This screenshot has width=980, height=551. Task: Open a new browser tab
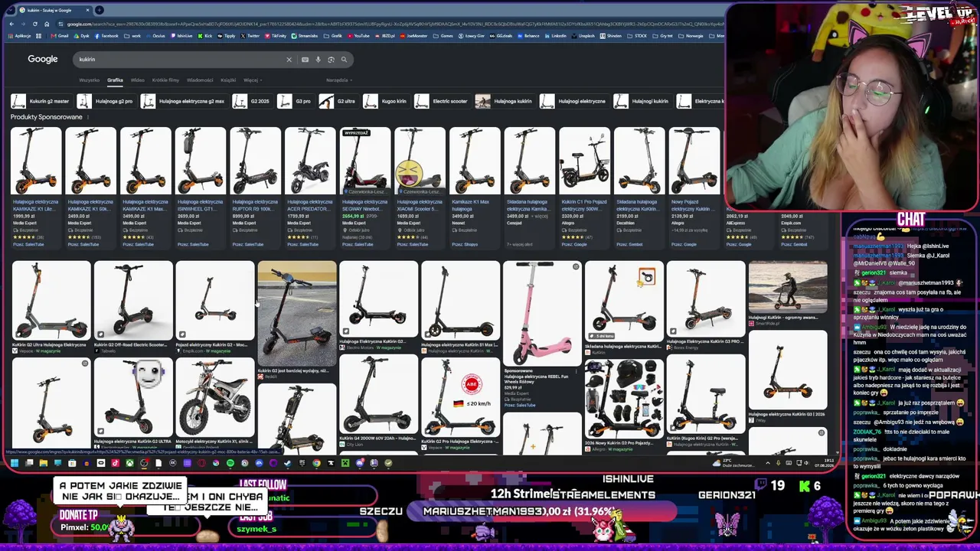click(x=100, y=10)
